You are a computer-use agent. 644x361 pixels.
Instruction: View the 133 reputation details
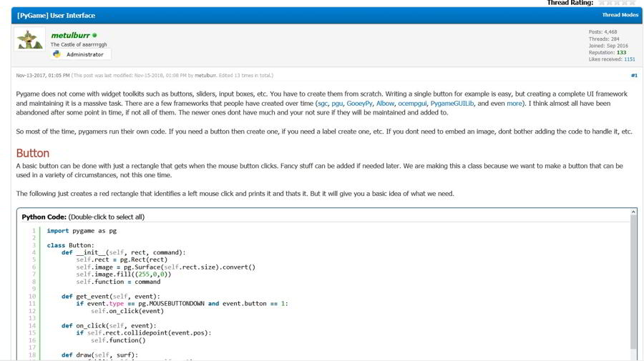coord(621,53)
